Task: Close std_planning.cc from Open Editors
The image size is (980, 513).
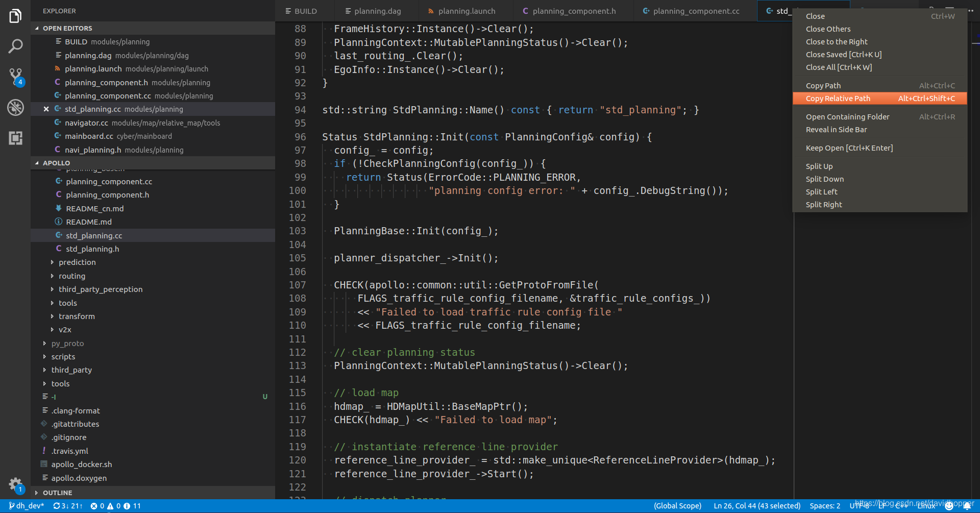Action: [46, 109]
